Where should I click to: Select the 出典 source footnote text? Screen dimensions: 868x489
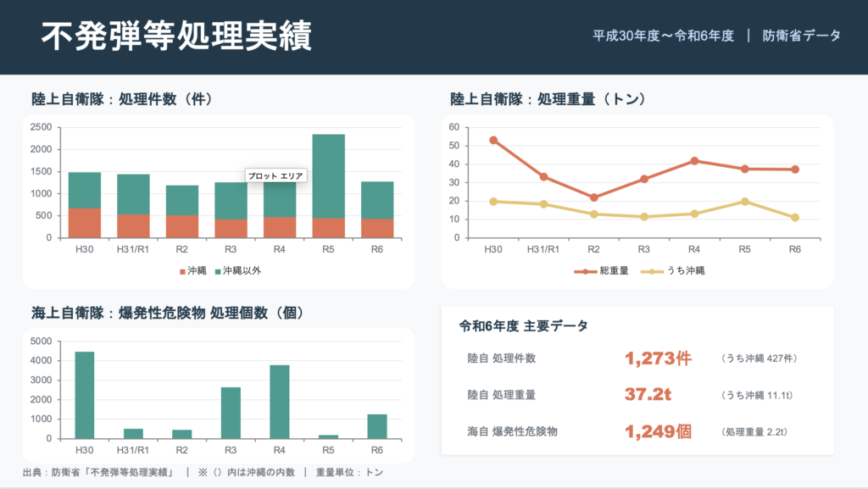pos(203,472)
